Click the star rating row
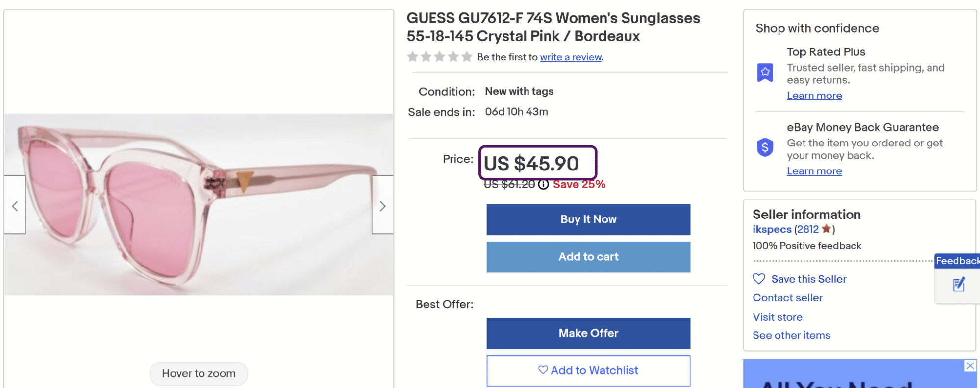 (439, 57)
